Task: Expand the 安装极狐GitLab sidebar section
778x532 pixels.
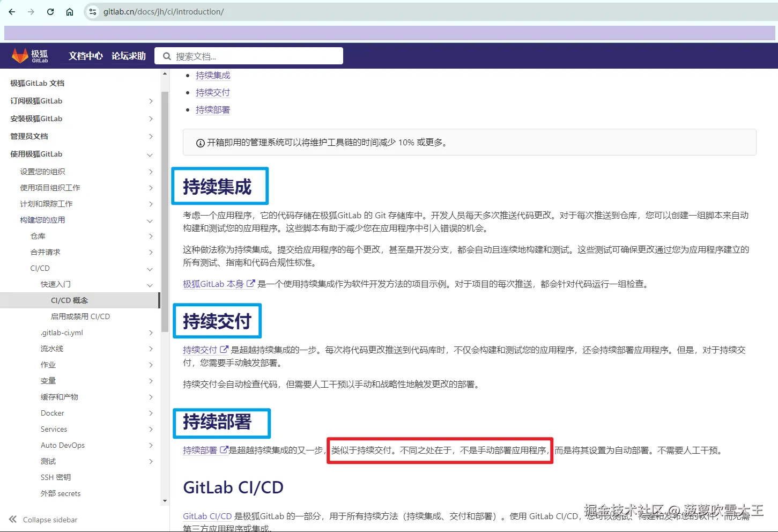Action: pos(151,119)
